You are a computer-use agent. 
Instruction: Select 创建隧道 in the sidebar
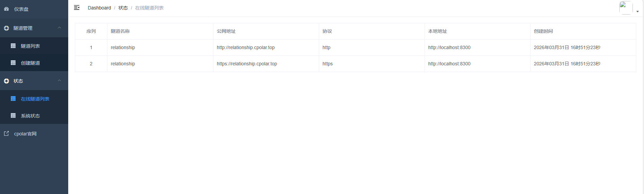(30, 63)
